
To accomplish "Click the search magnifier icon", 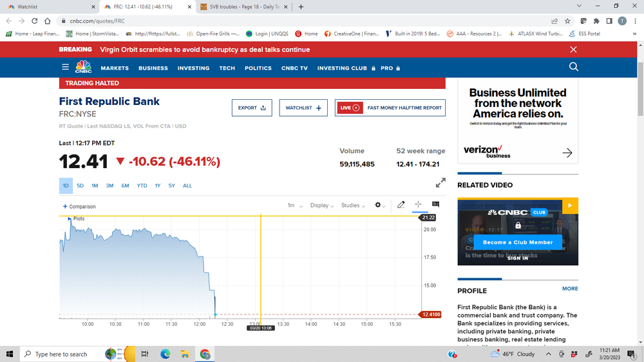I will [573, 67].
